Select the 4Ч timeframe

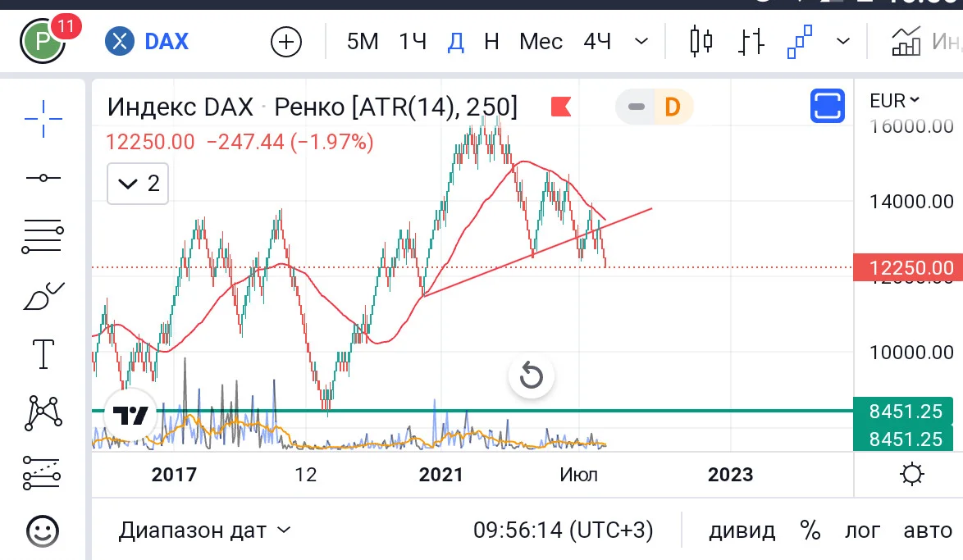coord(597,42)
